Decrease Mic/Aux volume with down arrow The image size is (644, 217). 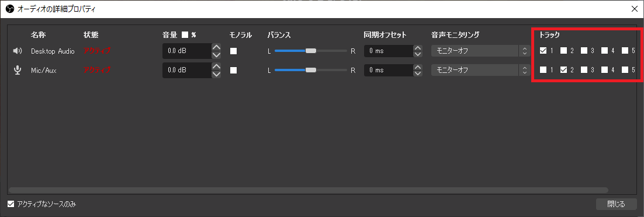(216, 74)
